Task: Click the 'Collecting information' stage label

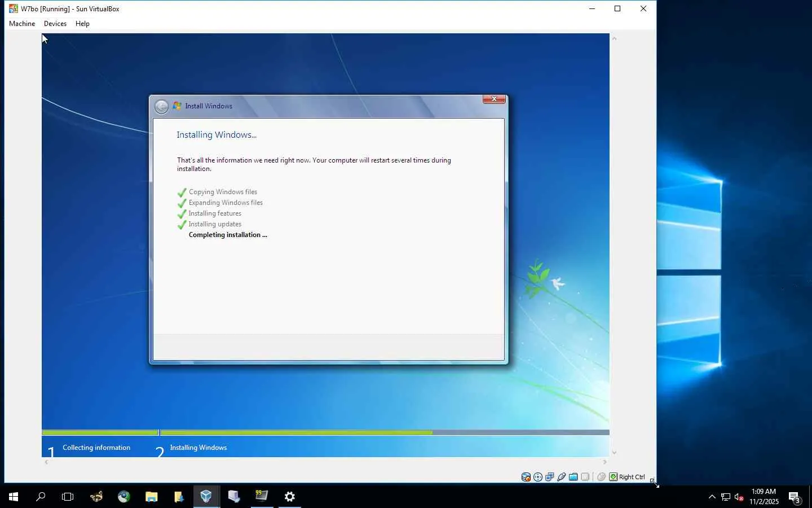Action: click(96, 448)
